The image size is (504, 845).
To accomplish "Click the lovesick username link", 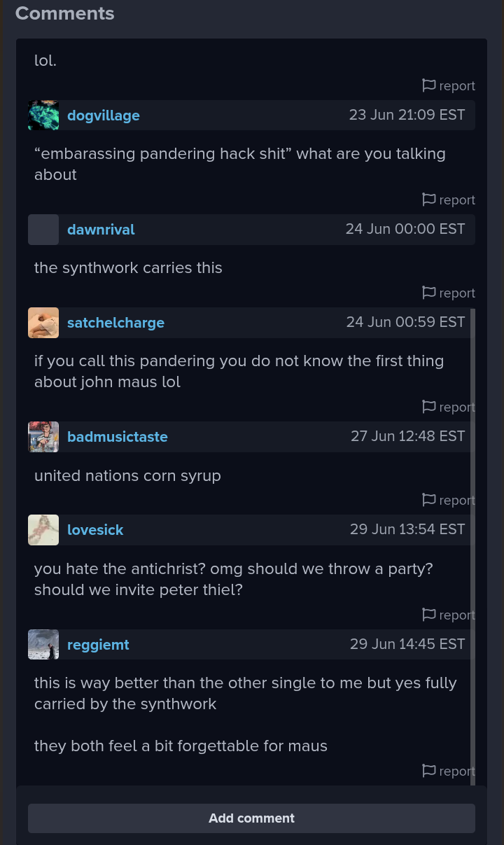I will 95,530.
